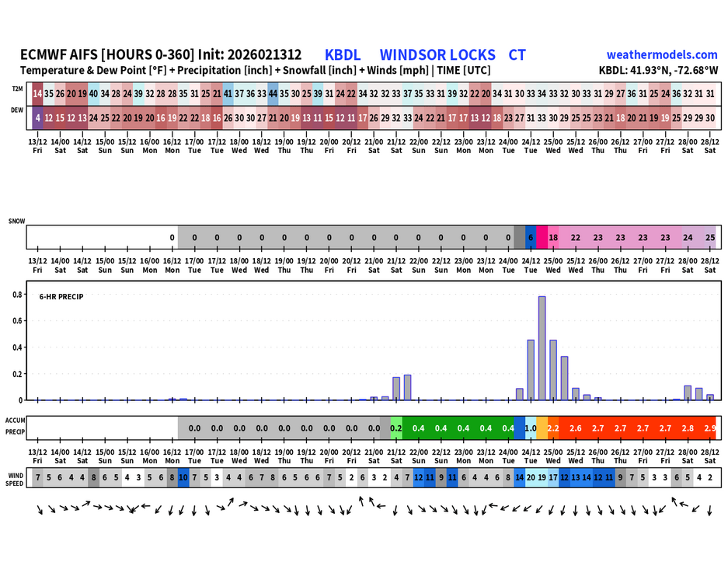Select the purple dew point cell showing 4

click(x=38, y=117)
